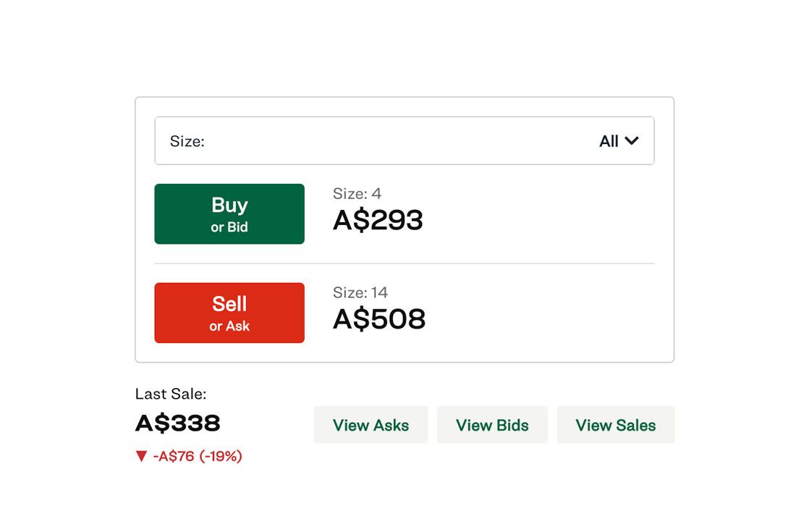This screenshot has height=532, width=796.
Task: Click the 'or Ask' subtext on Sell button
Action: 229,326
